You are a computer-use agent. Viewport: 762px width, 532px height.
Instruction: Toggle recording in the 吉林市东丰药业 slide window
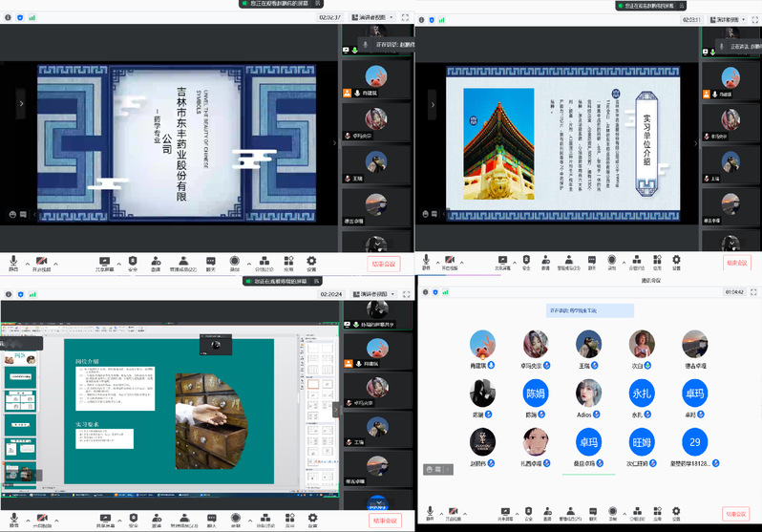click(x=235, y=260)
